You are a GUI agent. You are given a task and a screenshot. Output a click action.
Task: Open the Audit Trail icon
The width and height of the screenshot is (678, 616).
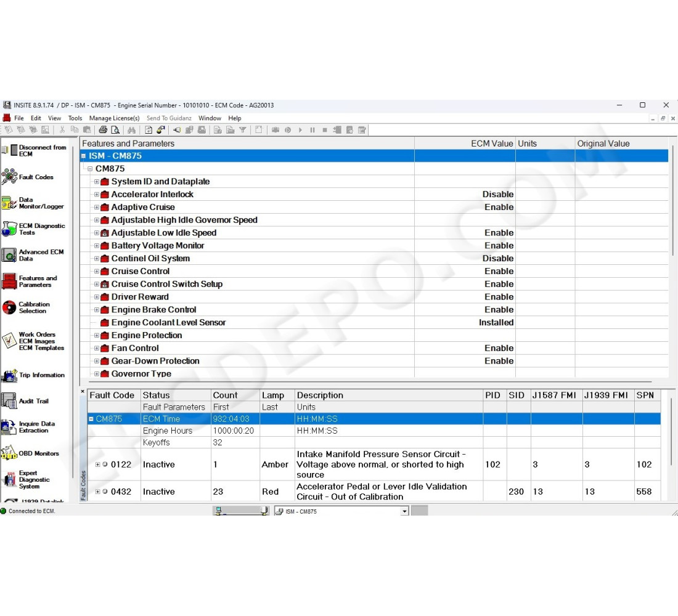point(9,401)
